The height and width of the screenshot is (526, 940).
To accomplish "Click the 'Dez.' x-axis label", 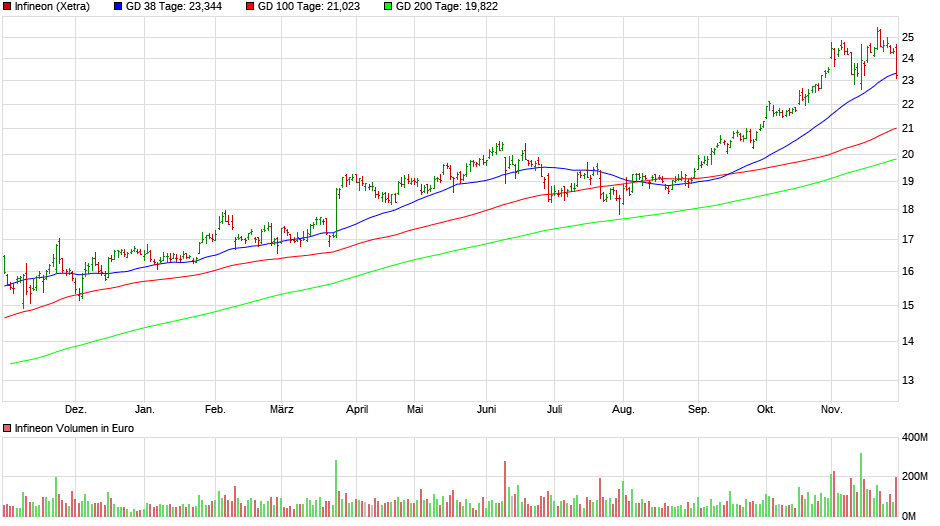I will tap(76, 410).
